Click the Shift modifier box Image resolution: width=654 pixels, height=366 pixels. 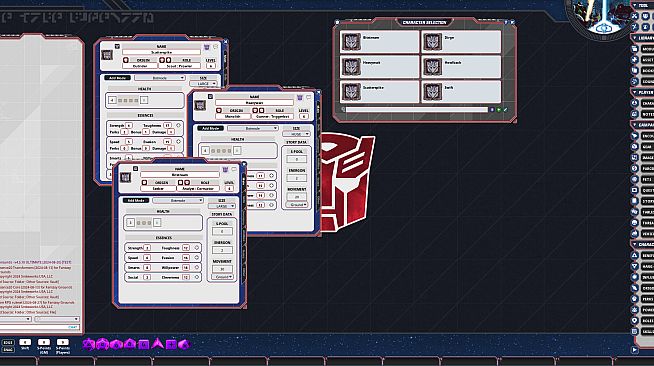pyautogui.click(x=25, y=342)
